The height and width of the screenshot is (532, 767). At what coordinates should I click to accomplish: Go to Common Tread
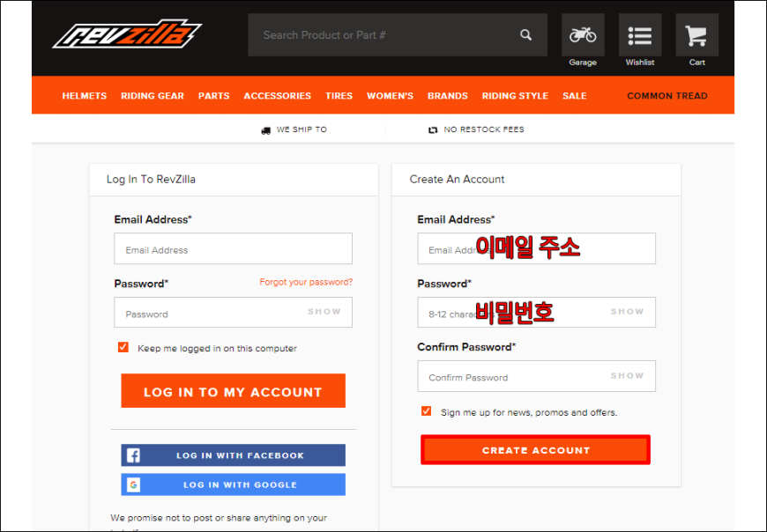(667, 96)
